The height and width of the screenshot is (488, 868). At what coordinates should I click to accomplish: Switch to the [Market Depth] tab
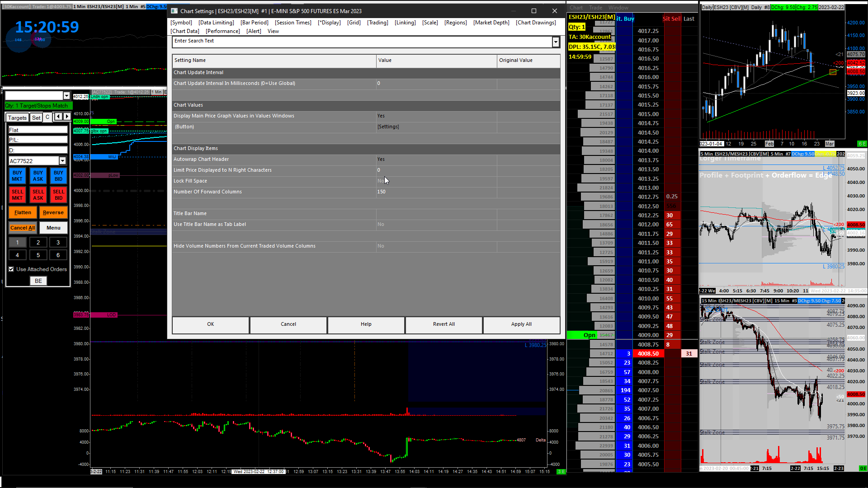491,23
